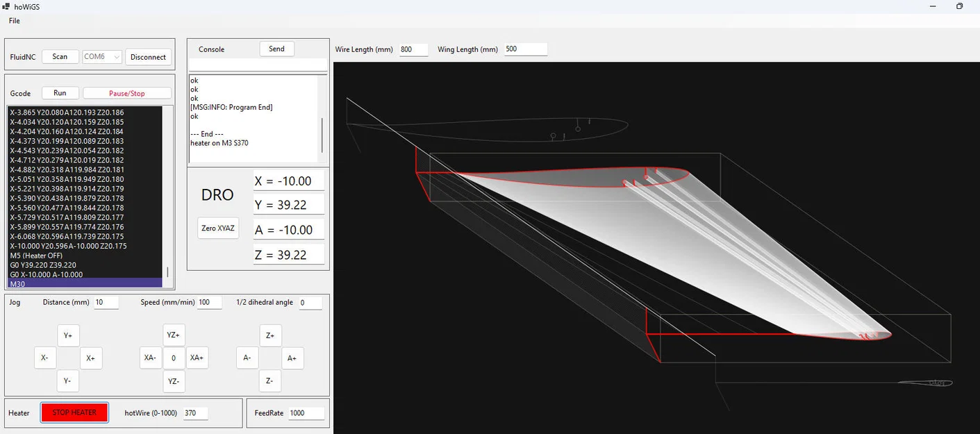980x434 pixels.
Task: Toggle the heater off with STOP HEATER
Action: click(74, 412)
